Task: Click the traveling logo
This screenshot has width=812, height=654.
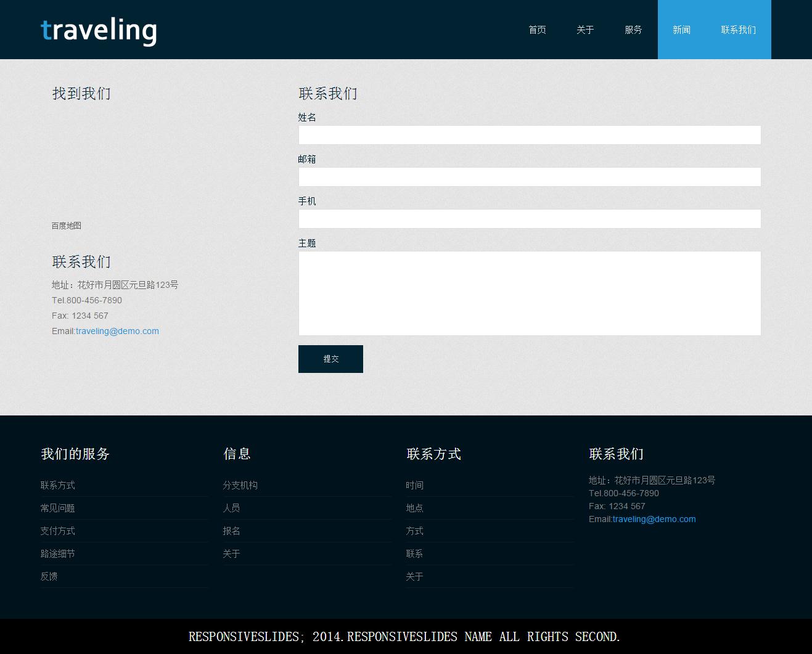Action: click(99, 30)
